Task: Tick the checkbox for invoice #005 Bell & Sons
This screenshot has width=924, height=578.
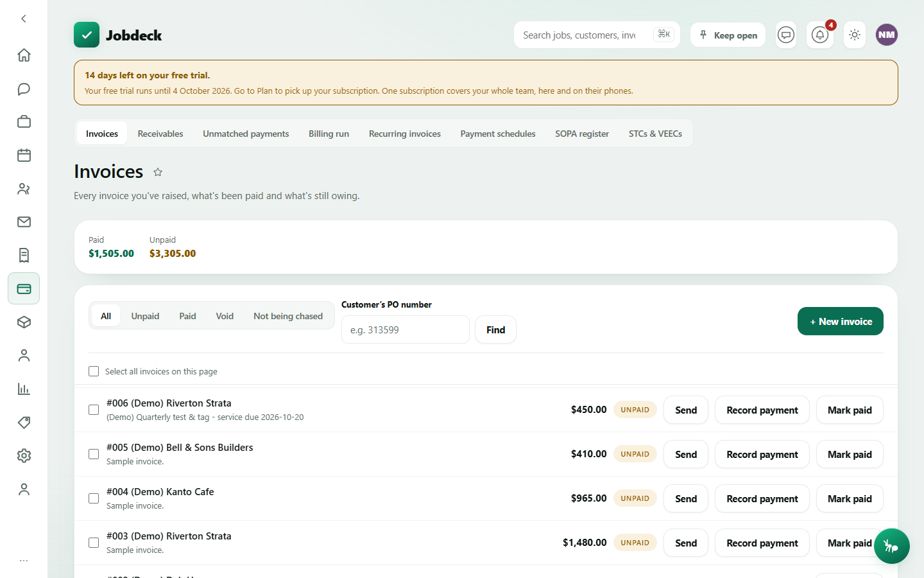Action: pos(94,454)
